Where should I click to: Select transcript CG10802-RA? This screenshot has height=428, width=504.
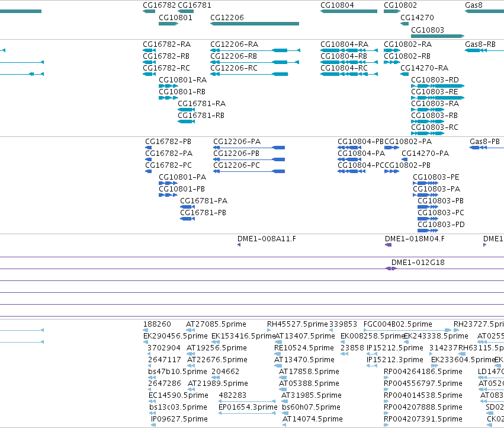point(407,44)
